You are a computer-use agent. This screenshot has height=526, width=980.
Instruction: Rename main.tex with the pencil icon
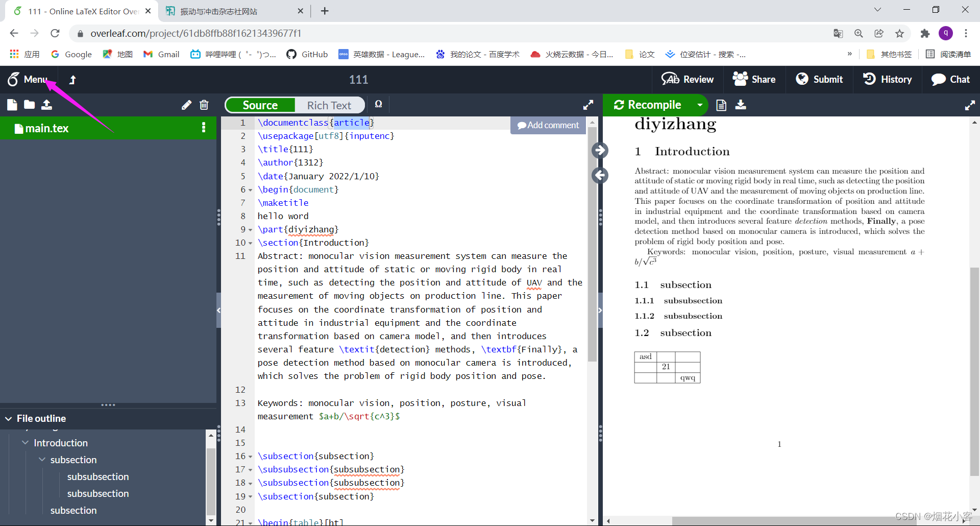point(186,105)
